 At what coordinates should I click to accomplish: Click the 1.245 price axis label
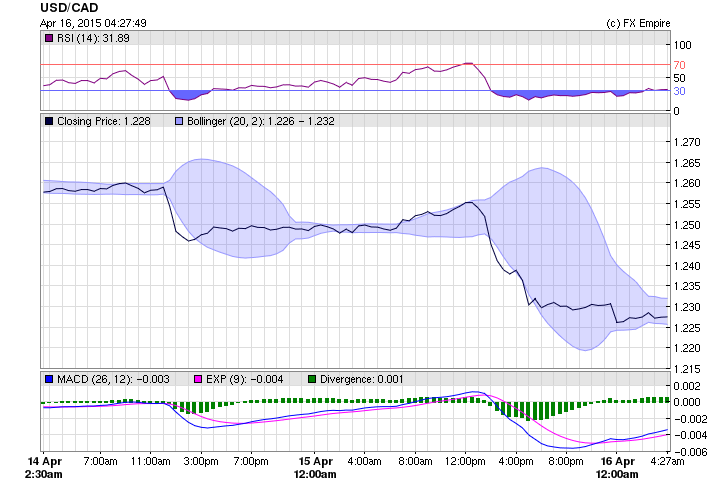click(x=687, y=245)
